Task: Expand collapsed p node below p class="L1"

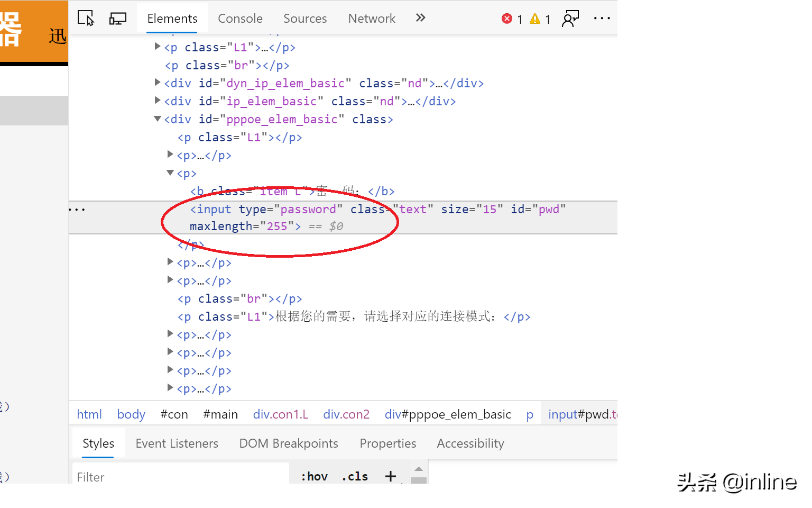Action: click(170, 154)
